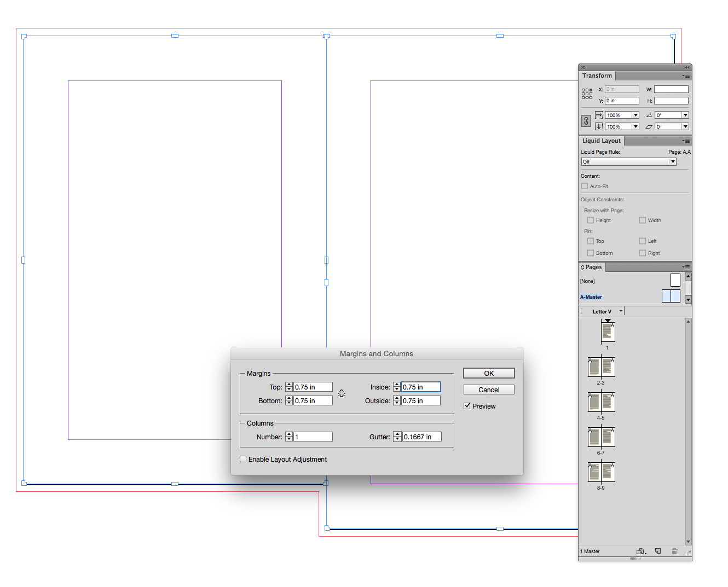This screenshot has width=728, height=587.
Task: Click the Transform H height field
Action: click(x=671, y=101)
